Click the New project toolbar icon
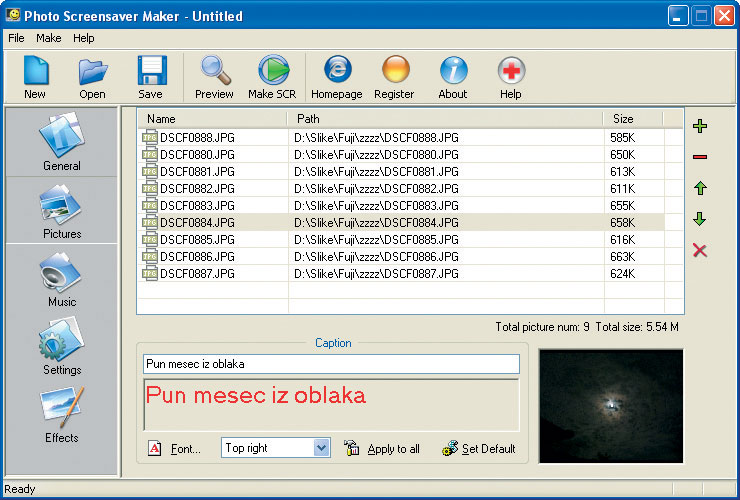This screenshot has height=500, width=740. coord(36,70)
